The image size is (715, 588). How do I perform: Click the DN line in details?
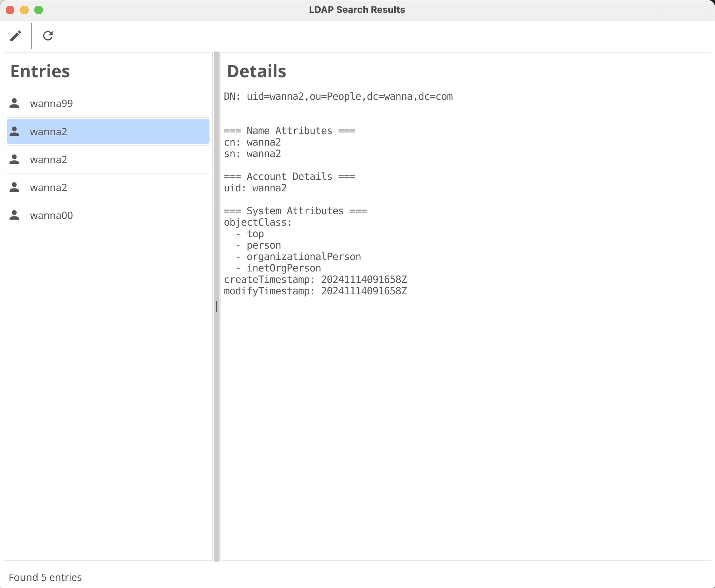click(338, 97)
